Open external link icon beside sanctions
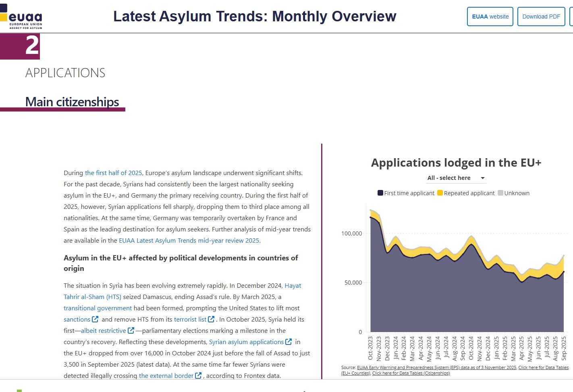Screen dimensions: 573x392 pos(95,319)
